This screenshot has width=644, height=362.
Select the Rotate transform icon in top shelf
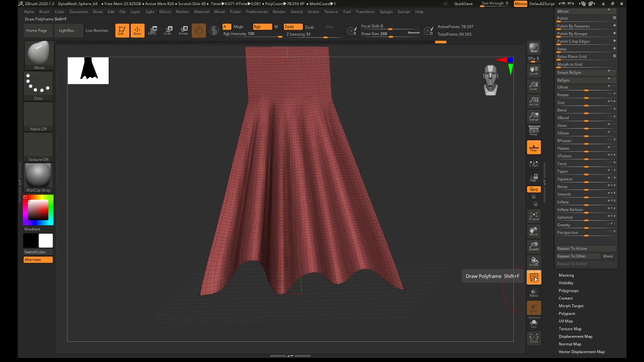[x=184, y=31]
